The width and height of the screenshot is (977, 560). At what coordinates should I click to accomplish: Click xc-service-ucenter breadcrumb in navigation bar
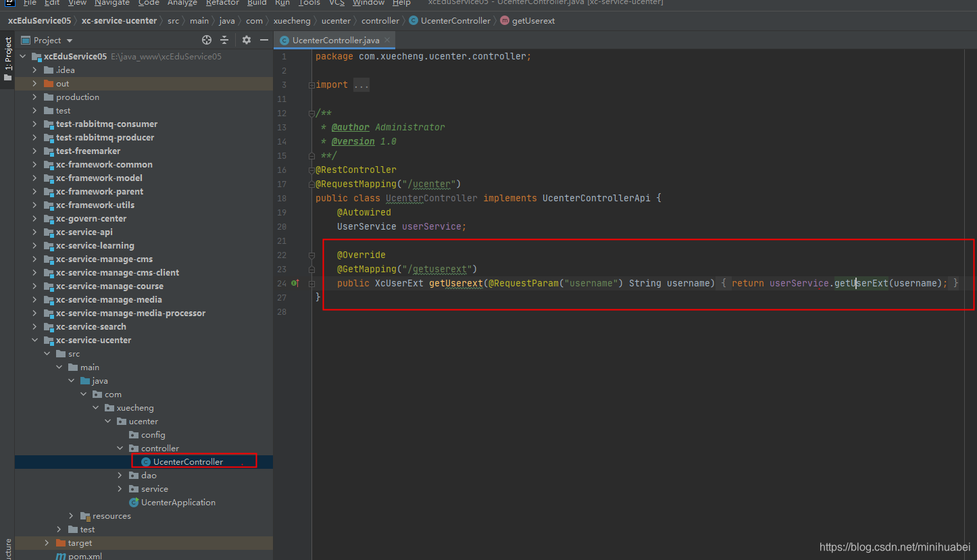coord(119,21)
